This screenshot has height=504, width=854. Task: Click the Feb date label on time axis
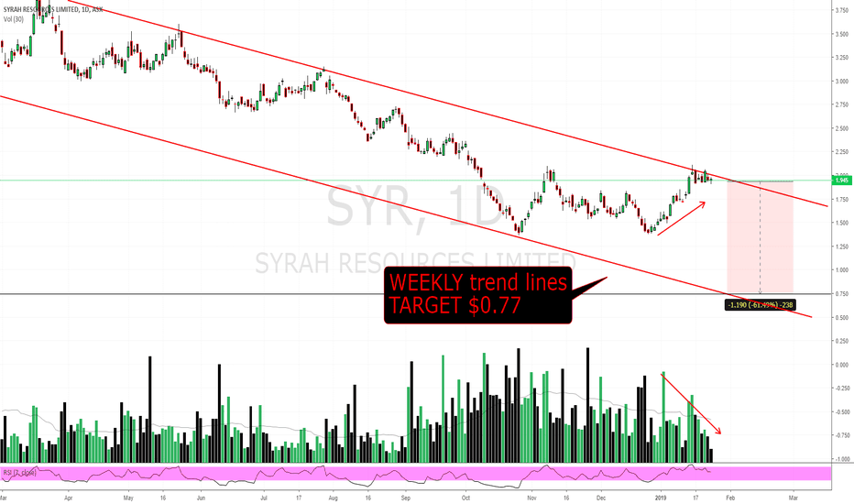(730, 498)
